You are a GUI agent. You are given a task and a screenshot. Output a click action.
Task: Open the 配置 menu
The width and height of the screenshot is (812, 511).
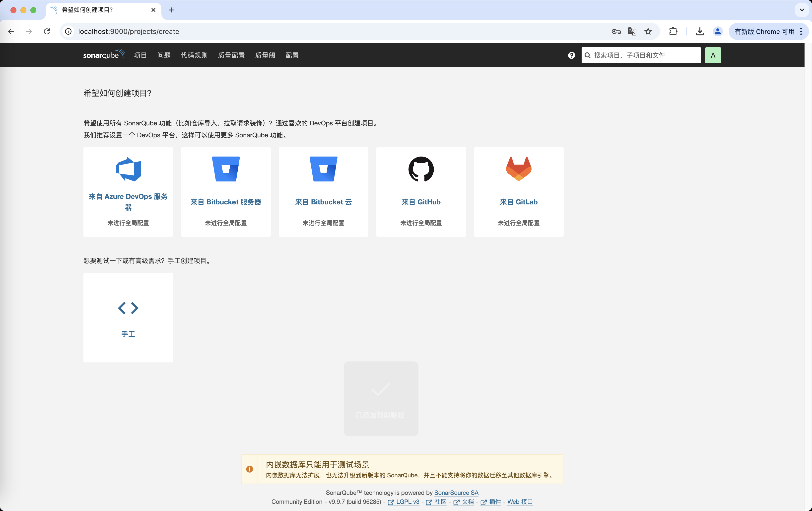coord(292,55)
